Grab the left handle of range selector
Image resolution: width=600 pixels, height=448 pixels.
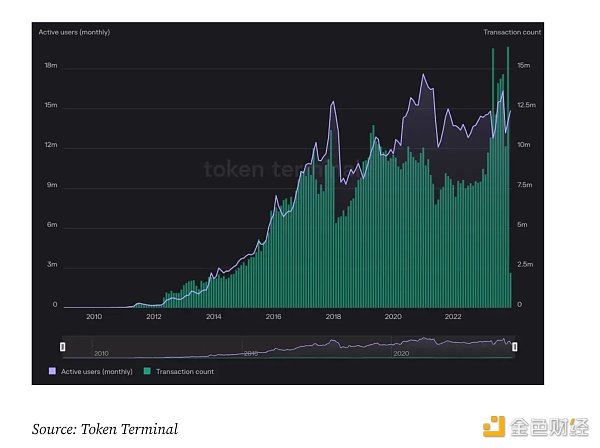click(63, 347)
